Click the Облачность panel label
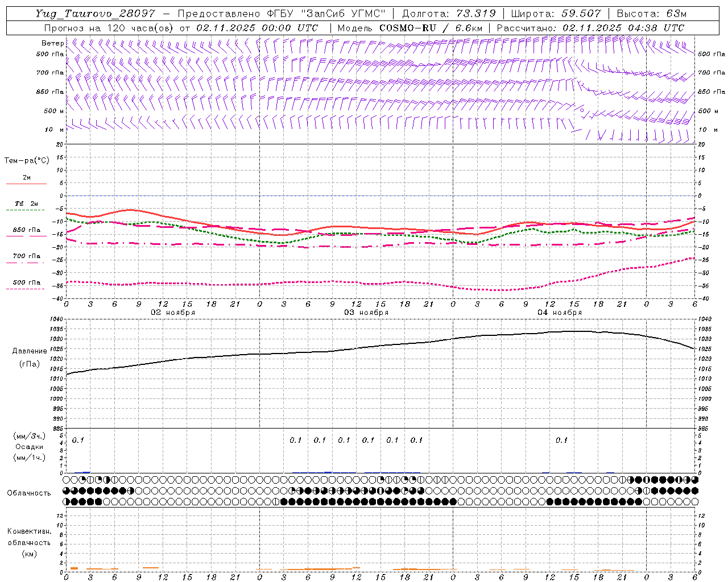 (29, 493)
